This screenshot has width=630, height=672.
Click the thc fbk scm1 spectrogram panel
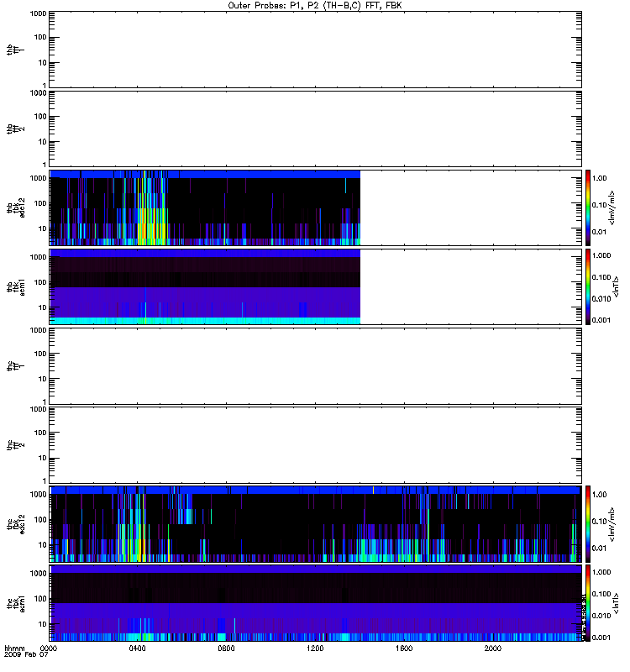[316, 603]
